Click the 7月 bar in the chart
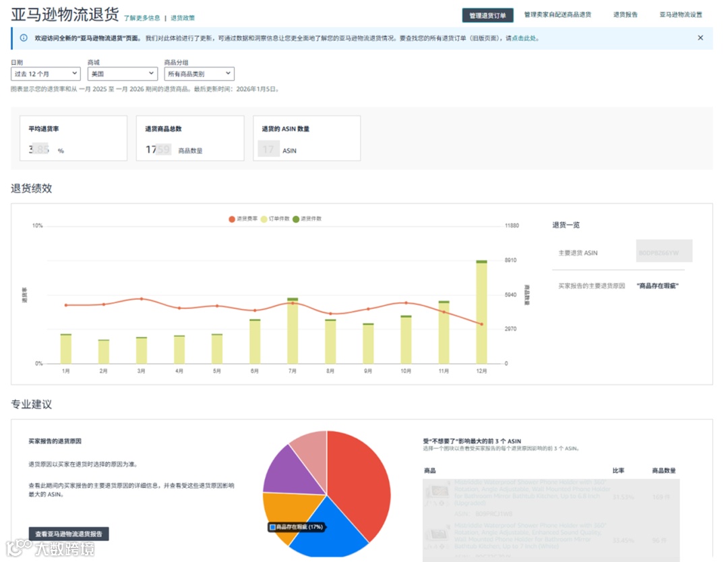This screenshot has height=562, width=728. [293, 331]
